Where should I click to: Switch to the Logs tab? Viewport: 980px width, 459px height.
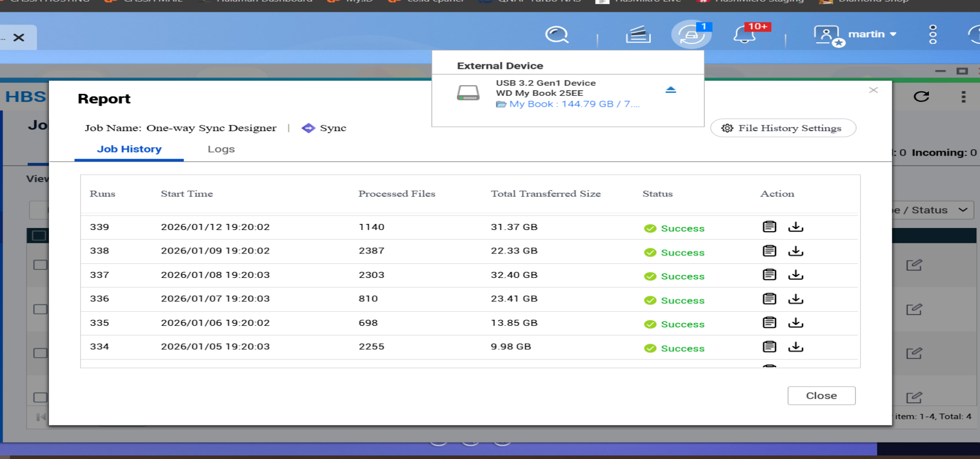tap(221, 149)
